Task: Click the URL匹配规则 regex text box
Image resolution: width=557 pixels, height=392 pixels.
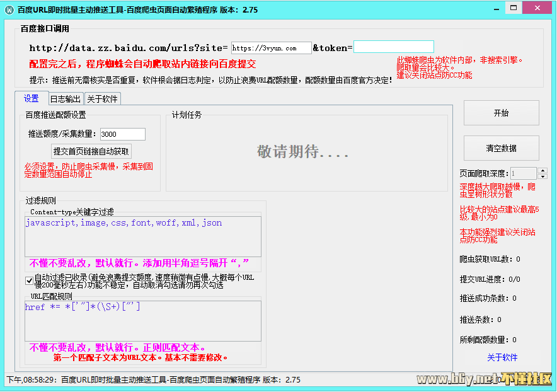Action: pyautogui.click(x=143, y=321)
